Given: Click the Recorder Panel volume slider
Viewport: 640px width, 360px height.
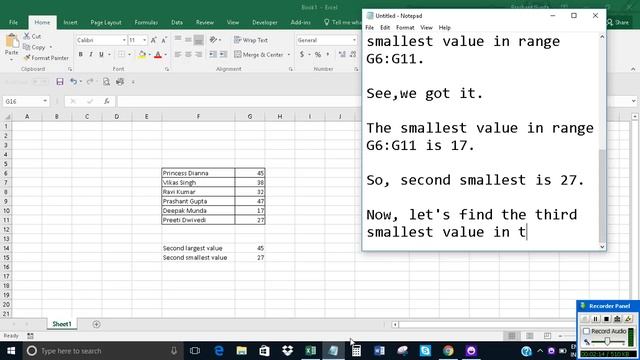Looking at the screenshot, I should click(x=608, y=342).
